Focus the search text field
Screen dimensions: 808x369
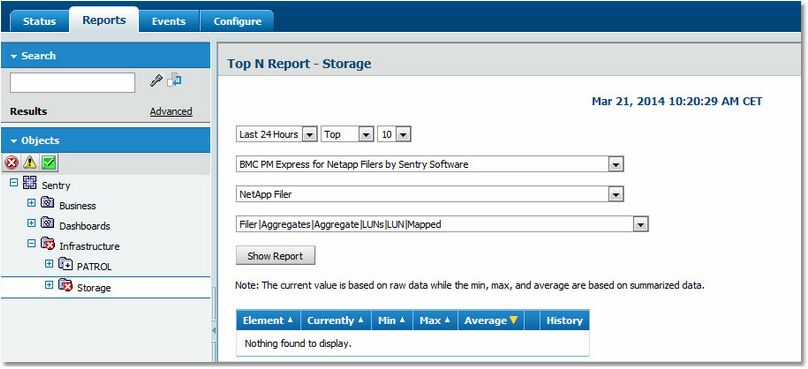click(73, 82)
